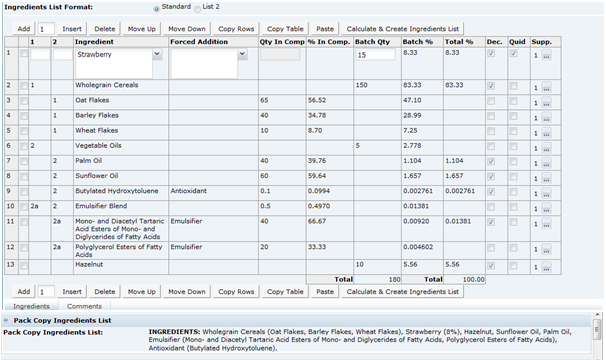Click the top Delete button

[105, 29]
